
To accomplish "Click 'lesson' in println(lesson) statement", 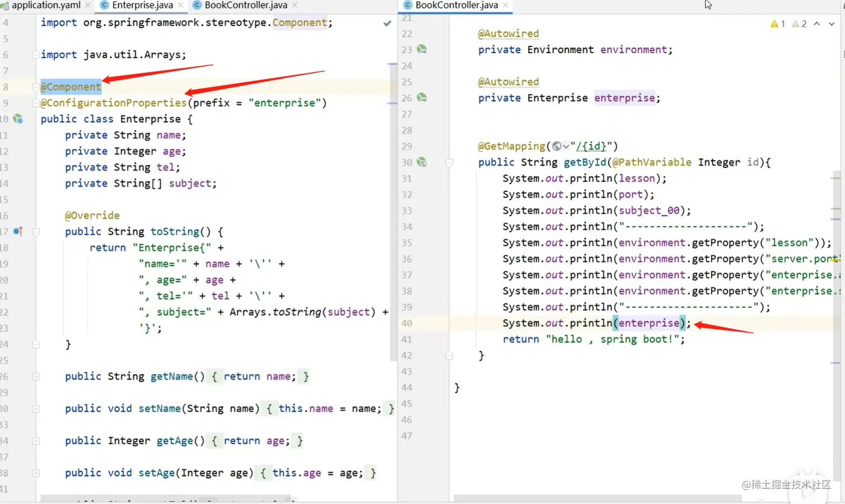I will 637,178.
